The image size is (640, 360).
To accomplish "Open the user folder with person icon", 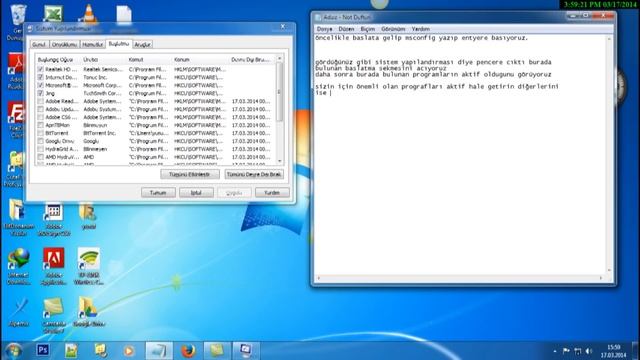I will click(88, 212).
